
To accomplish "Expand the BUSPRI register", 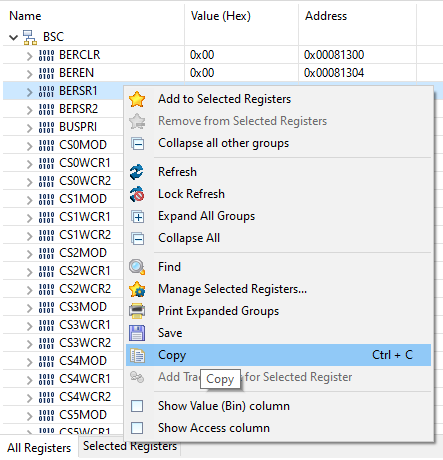I will click(29, 127).
